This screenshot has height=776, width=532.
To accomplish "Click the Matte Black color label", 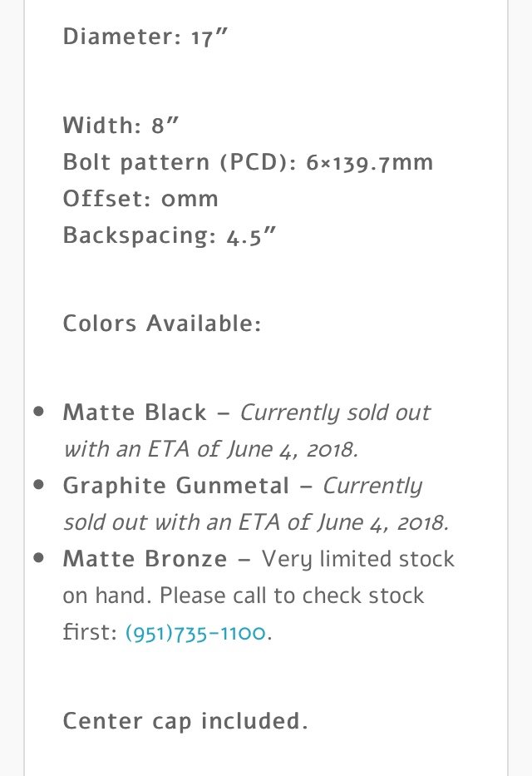I will coord(135,413).
